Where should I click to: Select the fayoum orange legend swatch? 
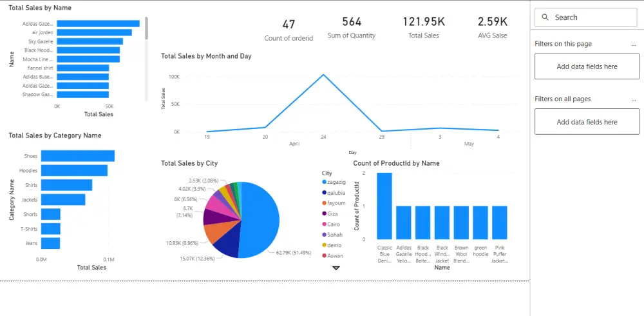tap(325, 203)
